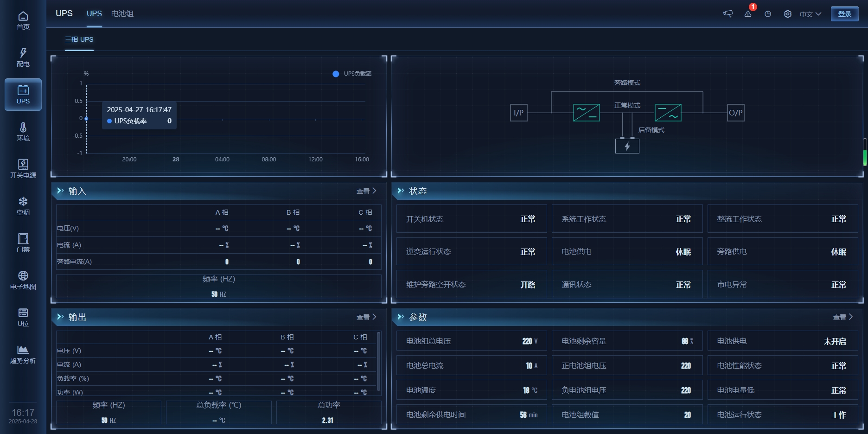Open the 趋势分析 trend analysis icon
Viewport: 868px width, 434px height.
coord(23,354)
